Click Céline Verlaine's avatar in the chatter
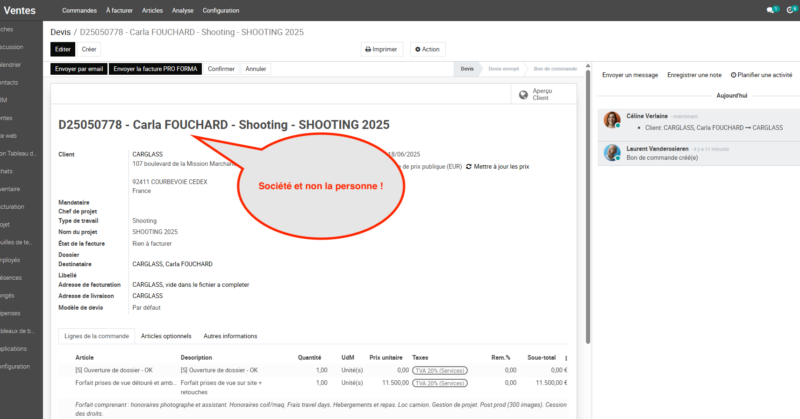Image resolution: width=800 pixels, height=419 pixels. [x=611, y=120]
